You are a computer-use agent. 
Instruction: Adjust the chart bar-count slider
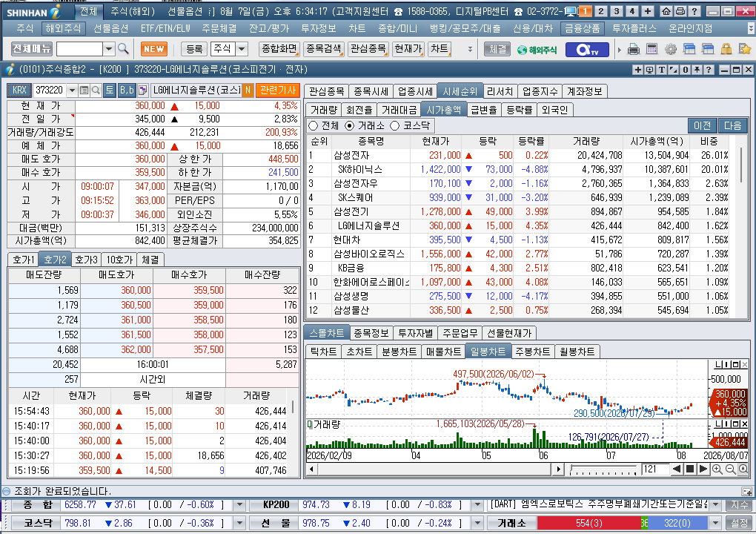coord(603,469)
